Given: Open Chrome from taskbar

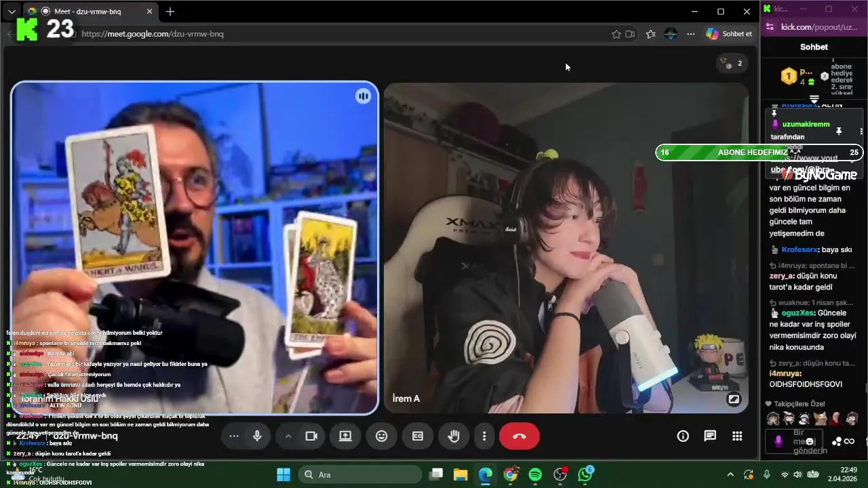Looking at the screenshot, I should click(511, 474).
